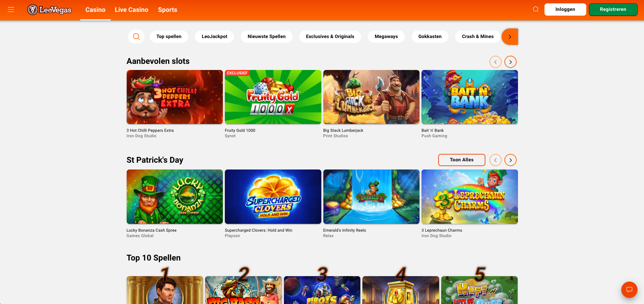Show next St Patrick's Day games chevron
This screenshot has height=304, width=644.
coord(511,160)
